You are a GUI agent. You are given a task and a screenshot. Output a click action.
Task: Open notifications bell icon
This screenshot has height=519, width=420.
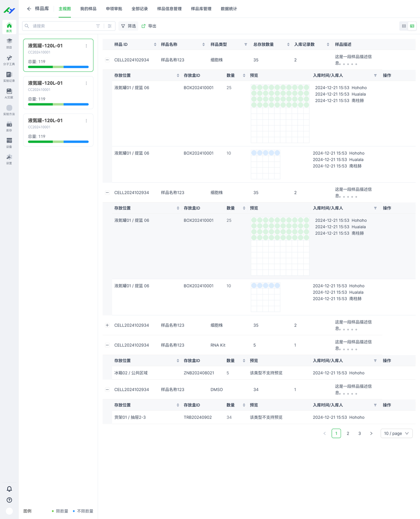9,489
